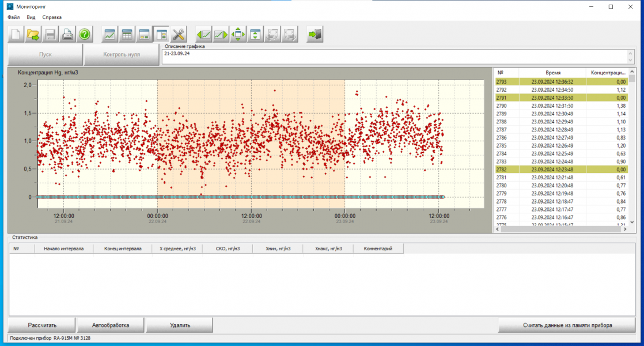Click the new blank document icon
This screenshot has height=346, width=644.
click(x=16, y=35)
